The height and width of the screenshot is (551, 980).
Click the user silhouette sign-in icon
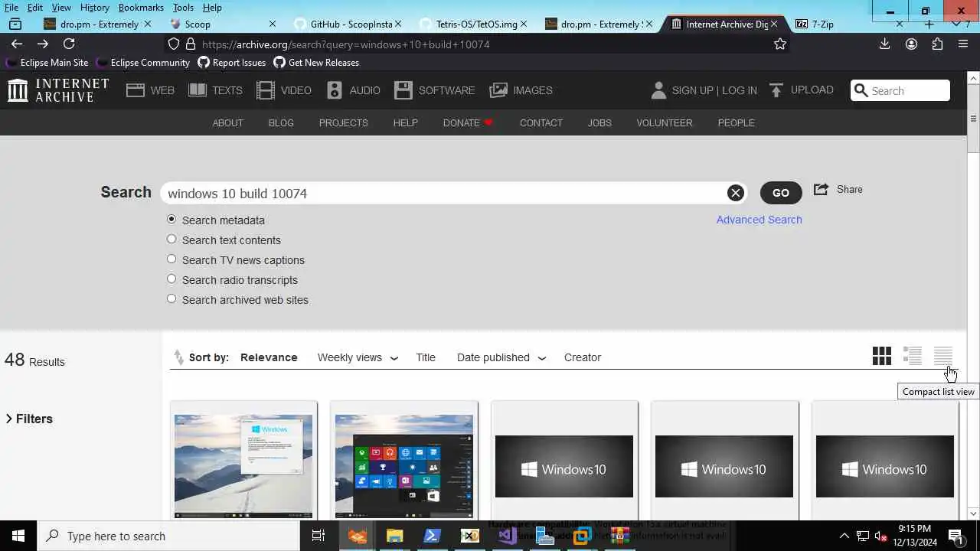click(x=658, y=90)
